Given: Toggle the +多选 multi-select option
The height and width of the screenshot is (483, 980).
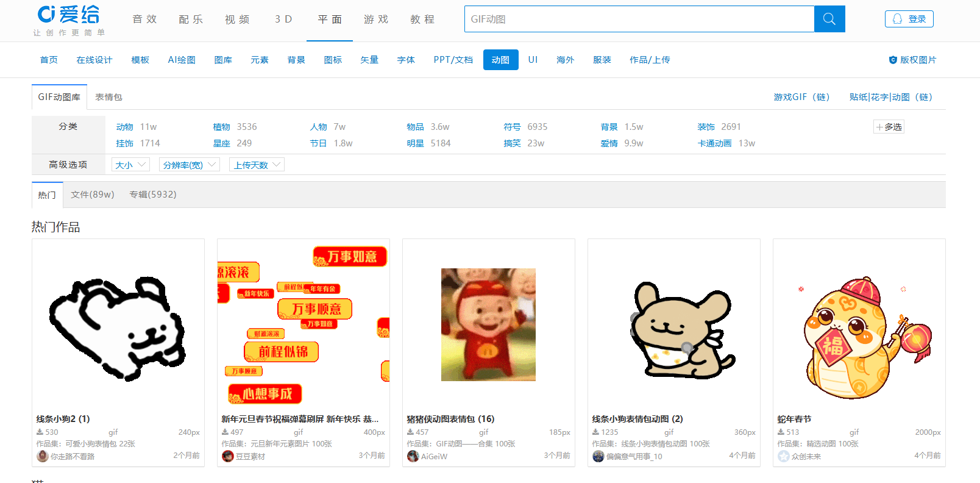Looking at the screenshot, I should click(x=889, y=127).
